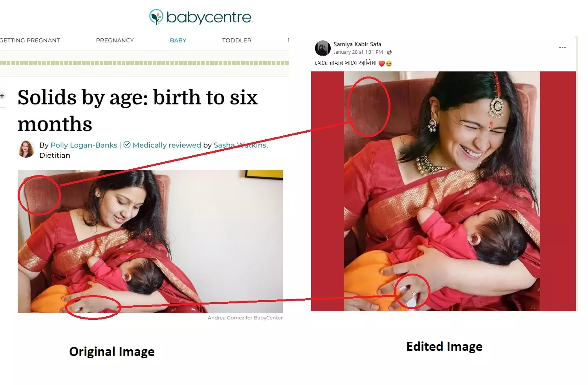Click the plus icon beside the headline
Screen dimensions: 588x385
2,96
